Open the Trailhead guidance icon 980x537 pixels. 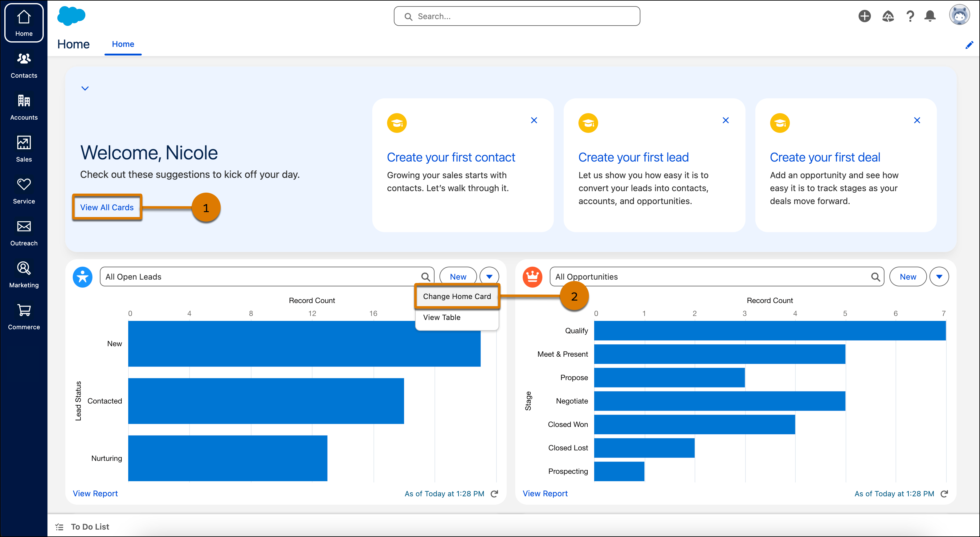point(888,16)
